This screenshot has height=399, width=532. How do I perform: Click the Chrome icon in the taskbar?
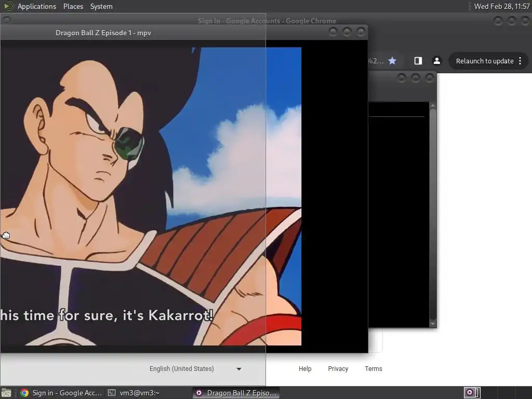[x=24, y=393]
